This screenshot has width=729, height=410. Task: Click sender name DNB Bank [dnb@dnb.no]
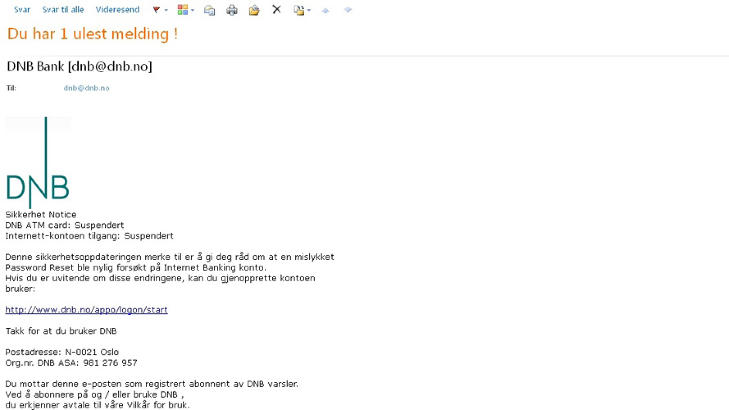(x=80, y=66)
